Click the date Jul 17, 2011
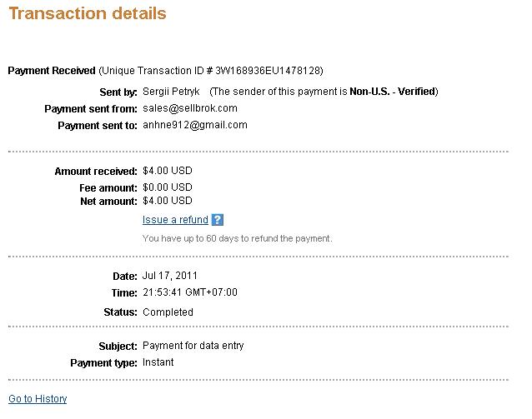This screenshot has width=532, height=419. point(170,276)
